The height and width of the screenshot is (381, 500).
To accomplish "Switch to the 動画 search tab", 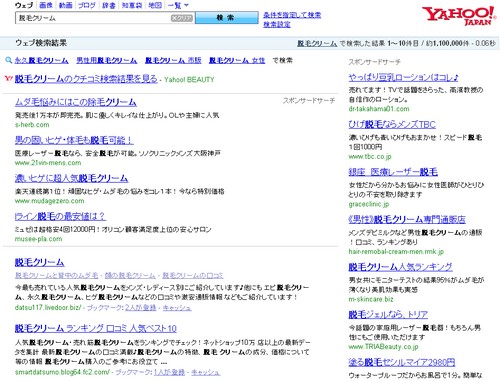I will click(65, 5).
